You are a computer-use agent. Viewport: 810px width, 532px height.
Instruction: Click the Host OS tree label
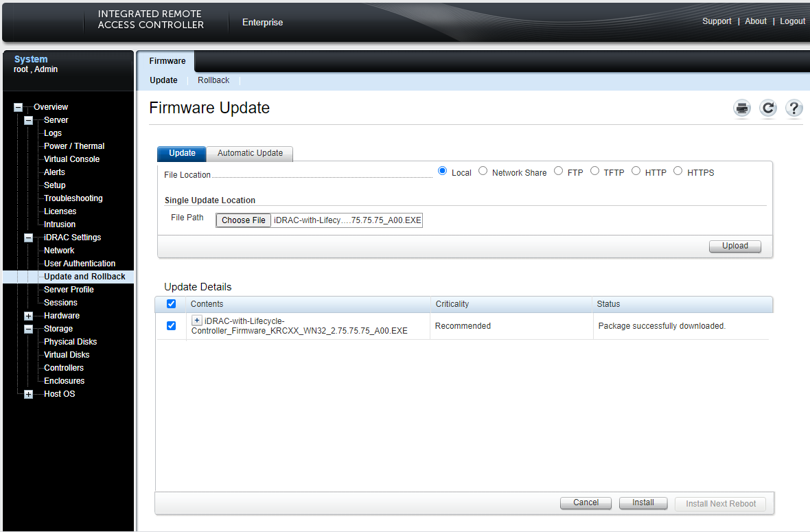coord(60,394)
